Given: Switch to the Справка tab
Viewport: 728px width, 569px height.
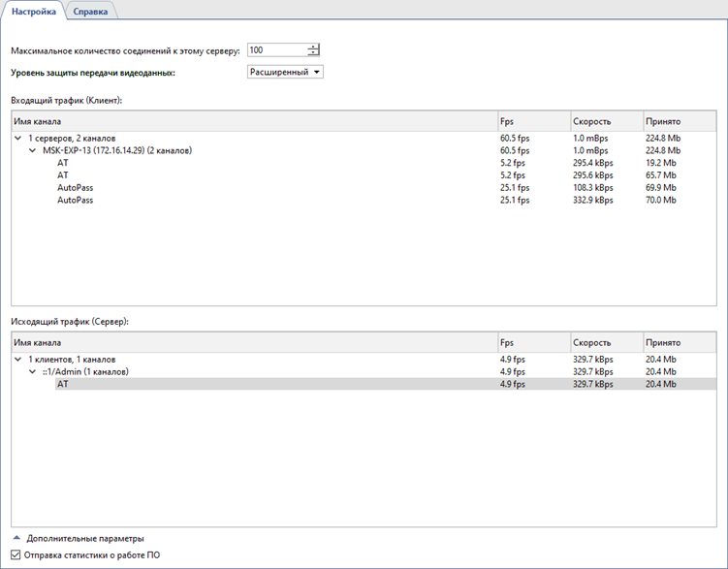Looking at the screenshot, I should click(x=91, y=12).
